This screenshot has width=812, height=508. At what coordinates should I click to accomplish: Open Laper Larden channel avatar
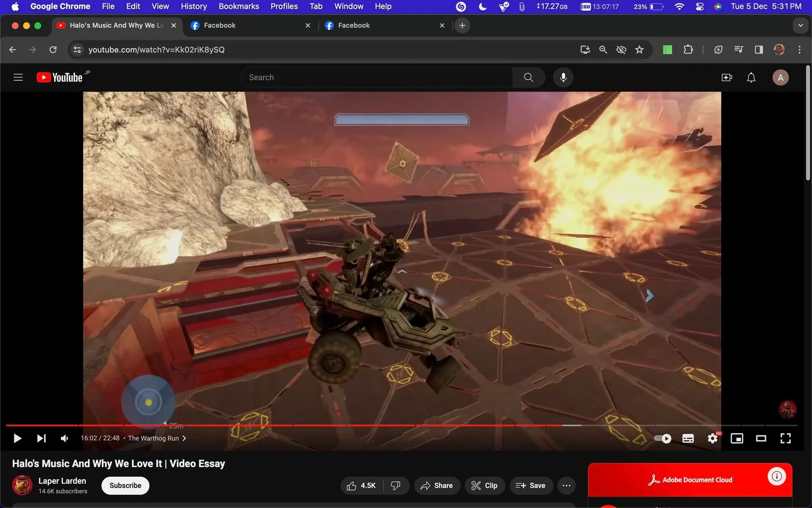(x=22, y=485)
